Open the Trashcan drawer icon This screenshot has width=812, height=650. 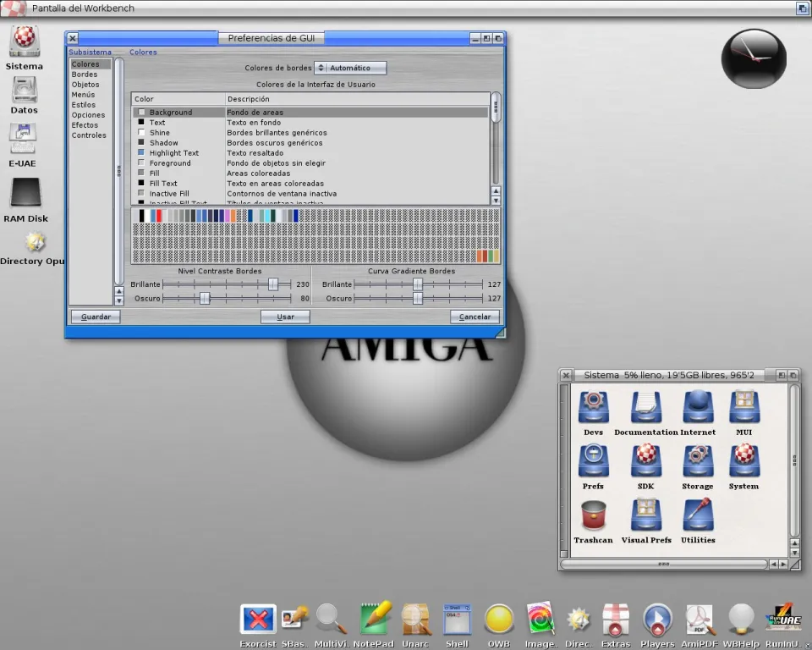coord(593,516)
